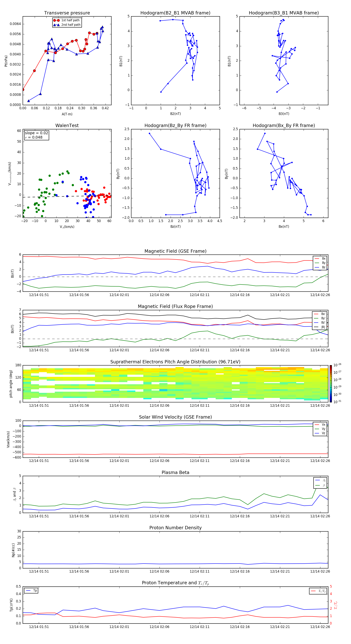Click the Proton Temperature and Te/Tp title
This screenshot has height=644, width=351.
[175, 583]
